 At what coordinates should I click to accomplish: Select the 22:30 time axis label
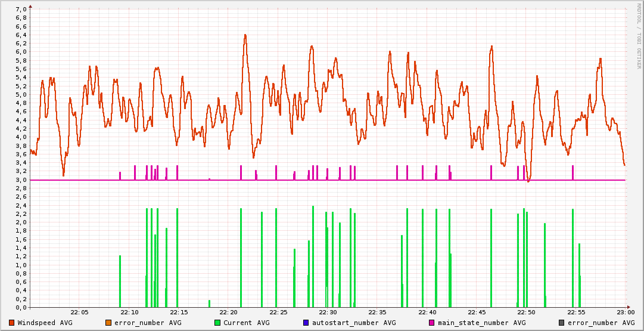click(328, 312)
